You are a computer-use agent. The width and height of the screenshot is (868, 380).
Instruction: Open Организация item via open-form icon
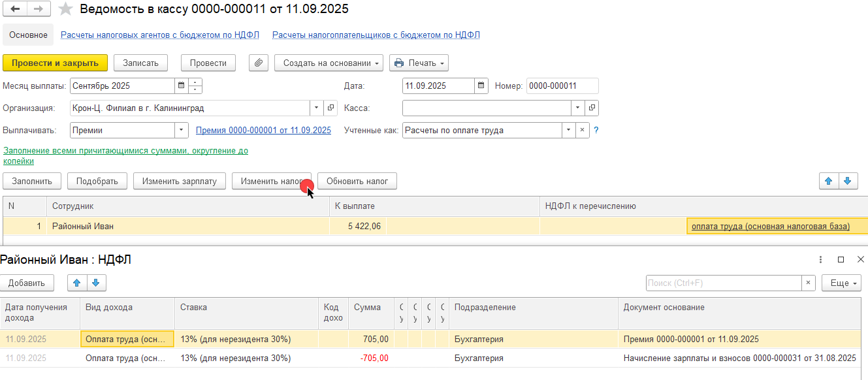[x=330, y=108]
